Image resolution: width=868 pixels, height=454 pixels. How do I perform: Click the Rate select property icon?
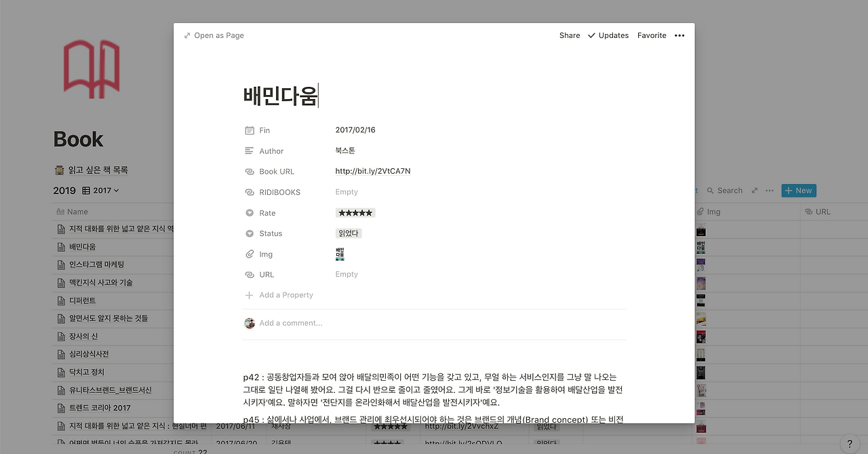click(x=250, y=213)
